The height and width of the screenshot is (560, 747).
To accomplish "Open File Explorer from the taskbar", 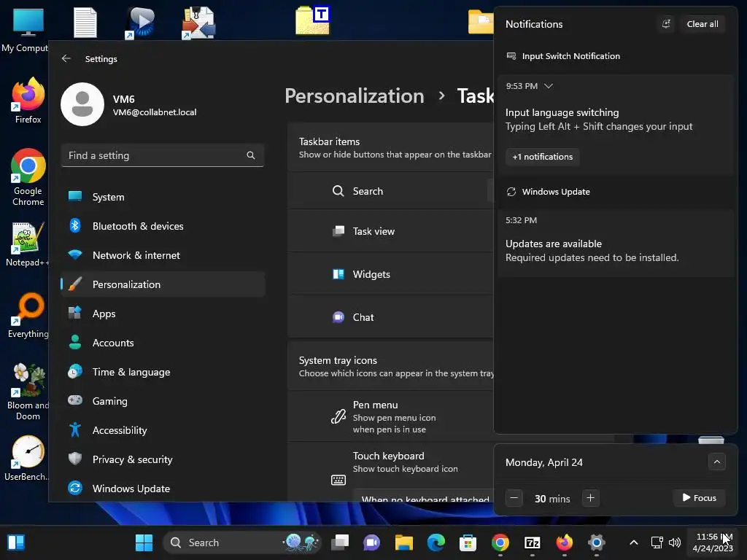I will pyautogui.click(x=404, y=542).
